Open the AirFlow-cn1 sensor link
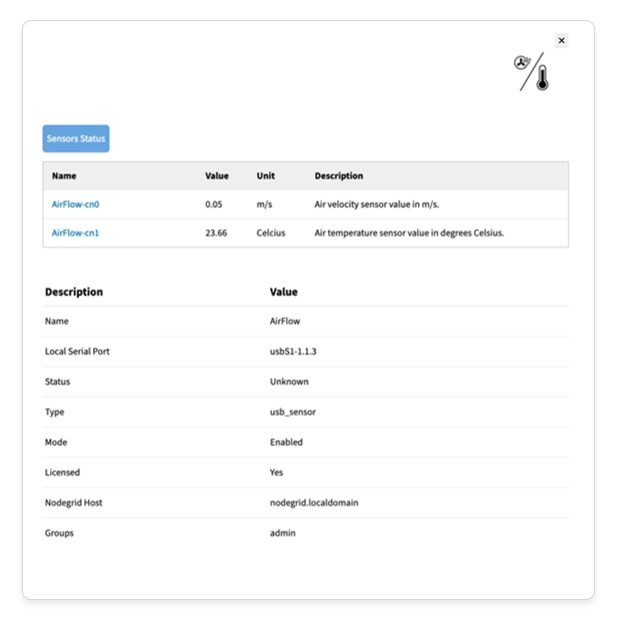Image resolution: width=622 pixels, height=628 pixels. pyautogui.click(x=76, y=233)
